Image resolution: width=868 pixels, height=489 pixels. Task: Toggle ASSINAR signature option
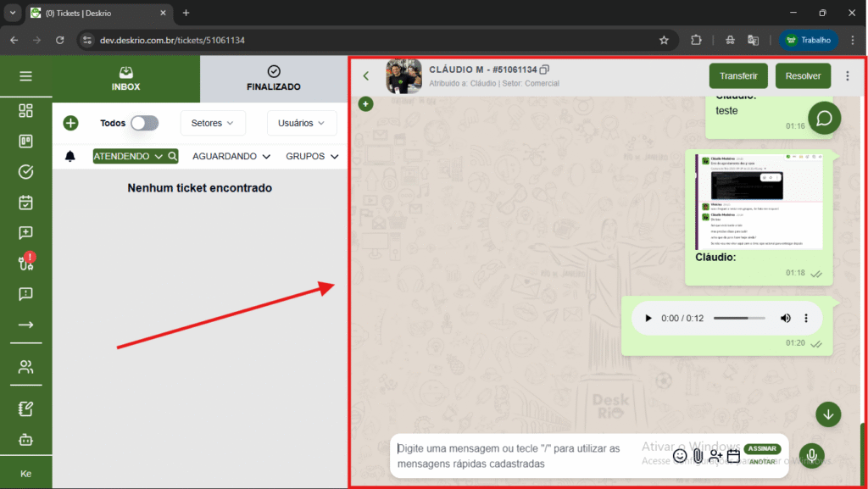click(x=761, y=449)
